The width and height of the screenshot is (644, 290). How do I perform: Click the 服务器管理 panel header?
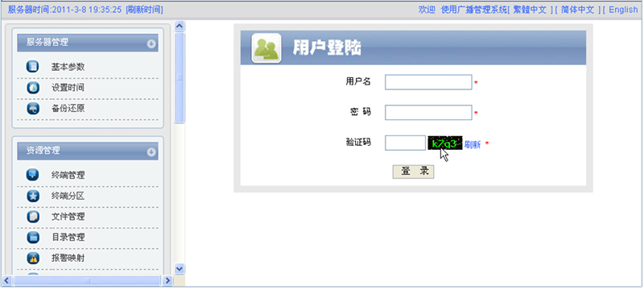pyautogui.click(x=88, y=43)
